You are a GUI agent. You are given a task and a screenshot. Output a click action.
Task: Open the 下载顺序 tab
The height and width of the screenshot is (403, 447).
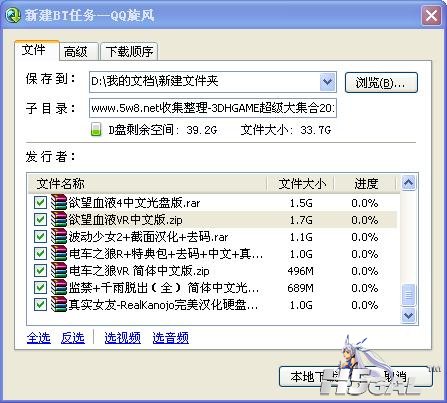click(129, 52)
